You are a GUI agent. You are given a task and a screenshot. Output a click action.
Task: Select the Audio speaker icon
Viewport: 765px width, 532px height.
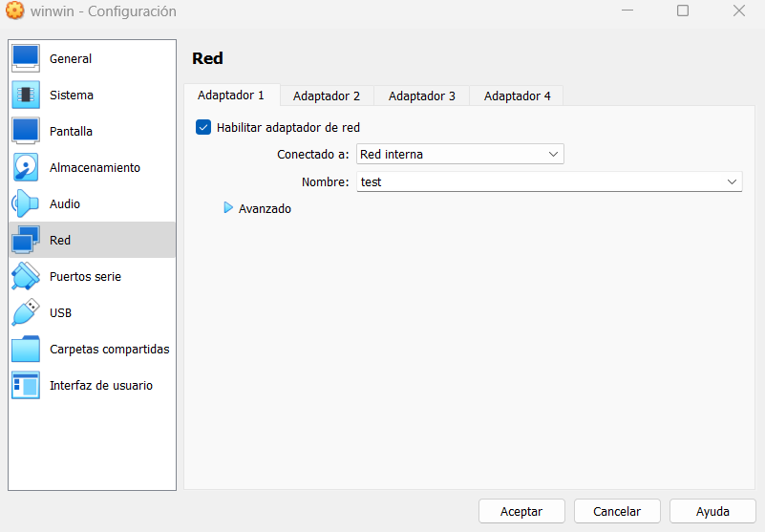point(26,203)
